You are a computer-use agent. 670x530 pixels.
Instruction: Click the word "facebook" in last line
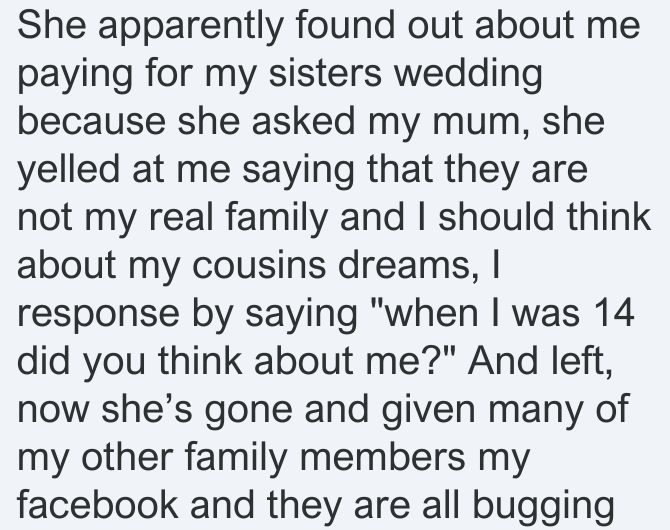97,504
